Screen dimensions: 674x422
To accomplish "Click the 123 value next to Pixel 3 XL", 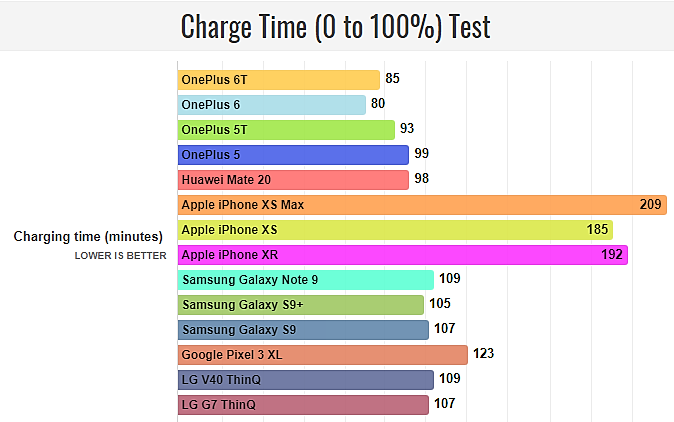I will pos(484,354).
